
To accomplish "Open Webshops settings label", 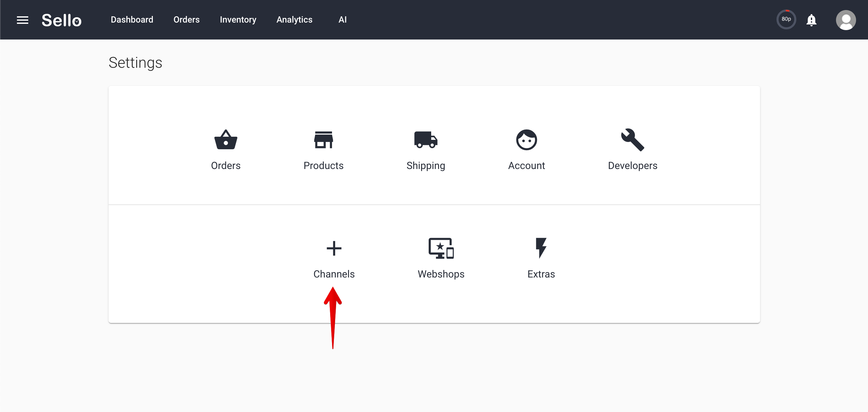I will (441, 274).
